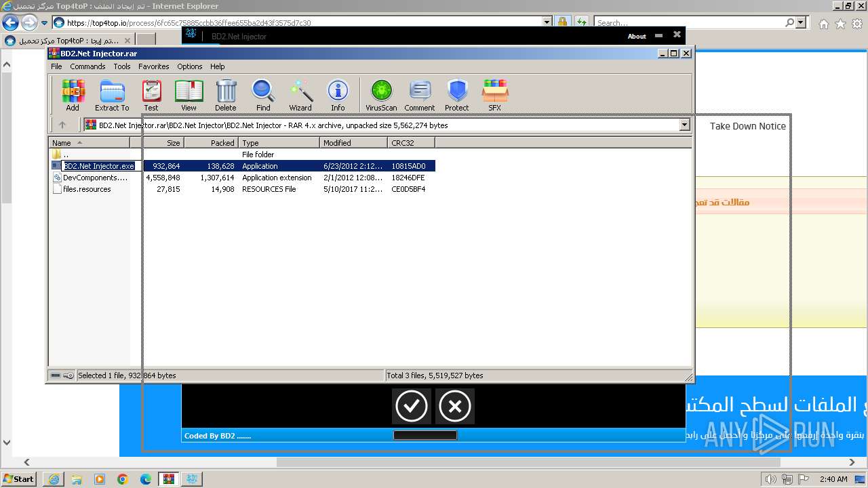Click the Extract To toolbar icon
Viewport: 868px width, 488px height.
click(x=112, y=95)
